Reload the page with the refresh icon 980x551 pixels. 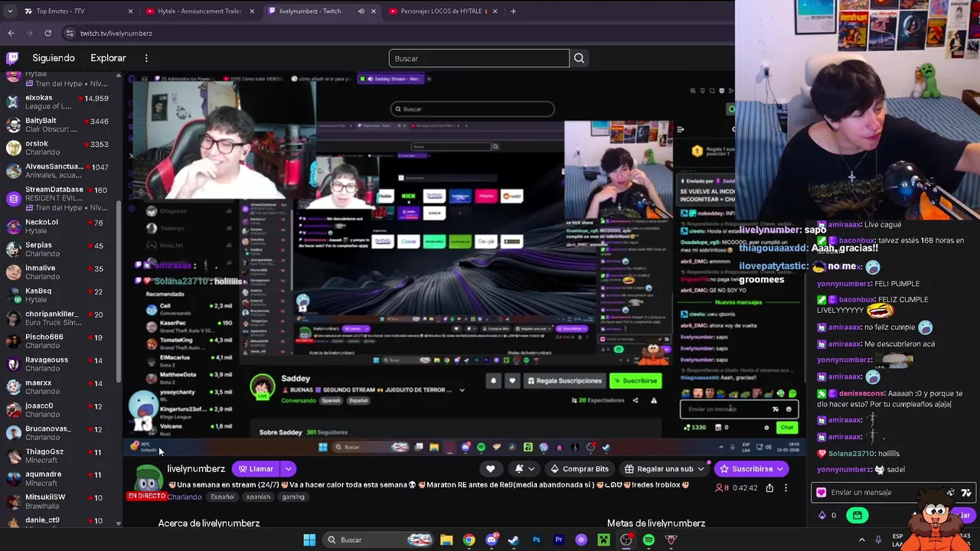coord(47,33)
